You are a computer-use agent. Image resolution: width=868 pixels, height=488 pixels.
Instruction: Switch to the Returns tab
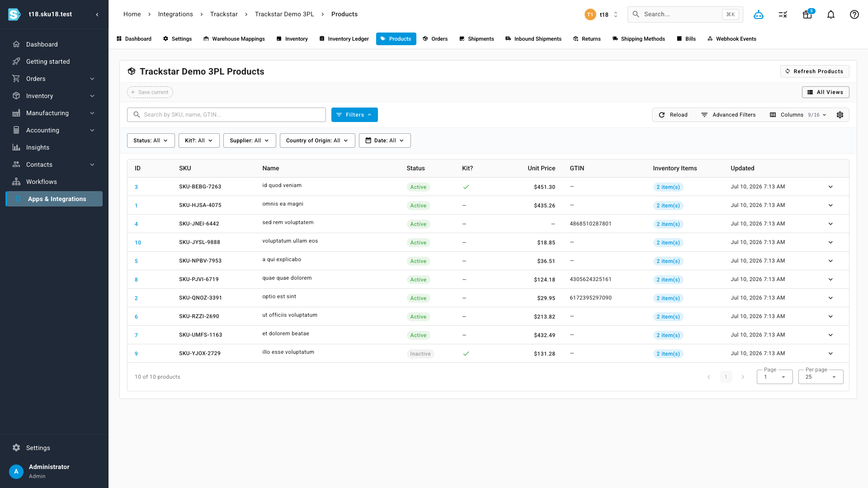click(587, 39)
